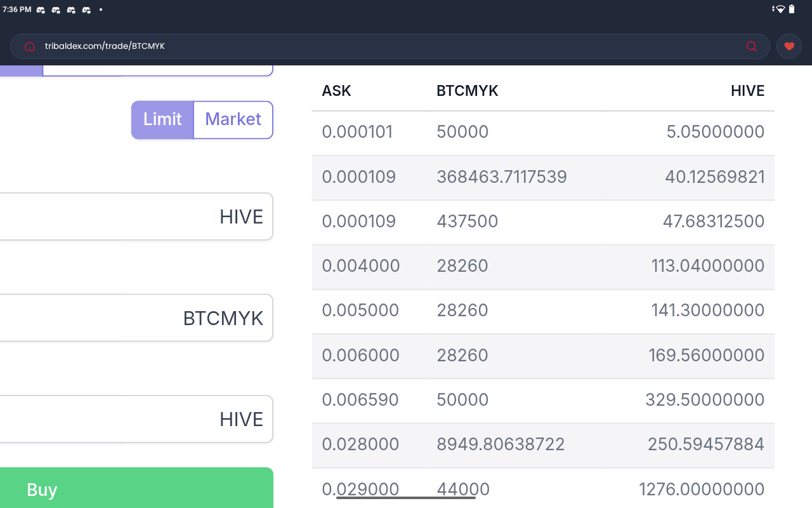The width and height of the screenshot is (812, 508).
Task: Switch to Market order type
Action: (233, 119)
